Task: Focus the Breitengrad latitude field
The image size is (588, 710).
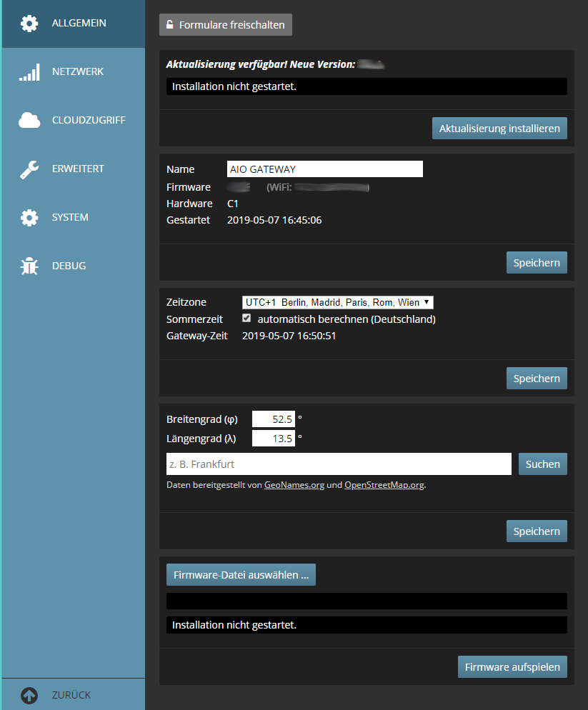Action: [x=273, y=419]
